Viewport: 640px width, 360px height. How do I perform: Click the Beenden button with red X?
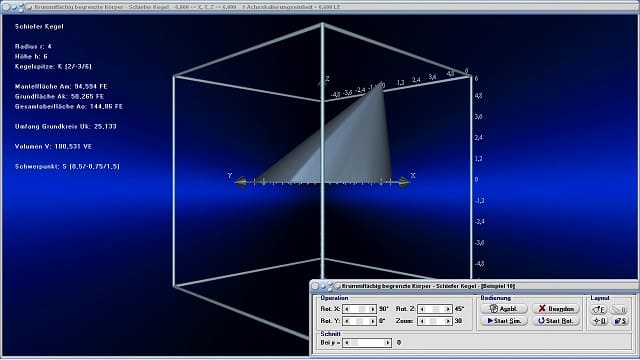click(x=556, y=309)
